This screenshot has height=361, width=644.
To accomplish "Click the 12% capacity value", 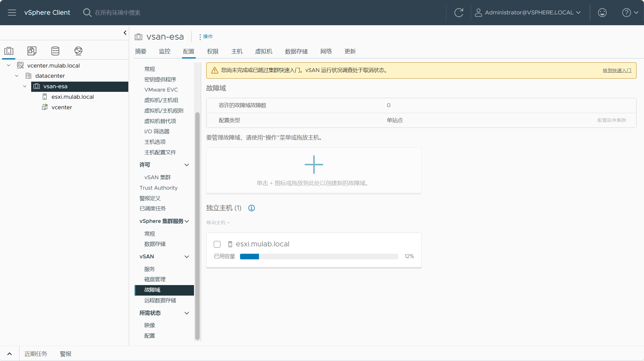I will click(409, 256).
